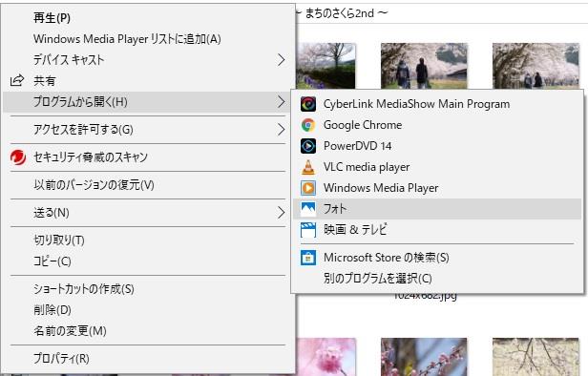Screen dimensions: 588x376
Task: Open with VLC media player entry
Action: pos(437,167)
